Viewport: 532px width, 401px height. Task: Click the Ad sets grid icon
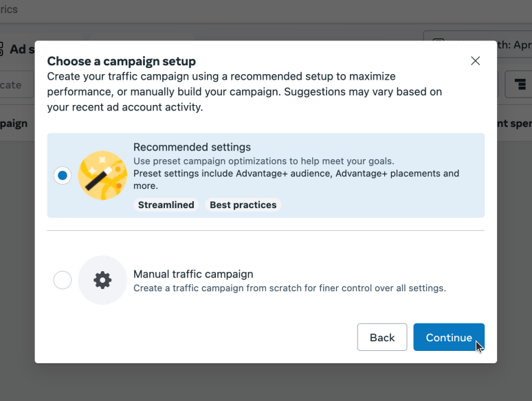2,49
